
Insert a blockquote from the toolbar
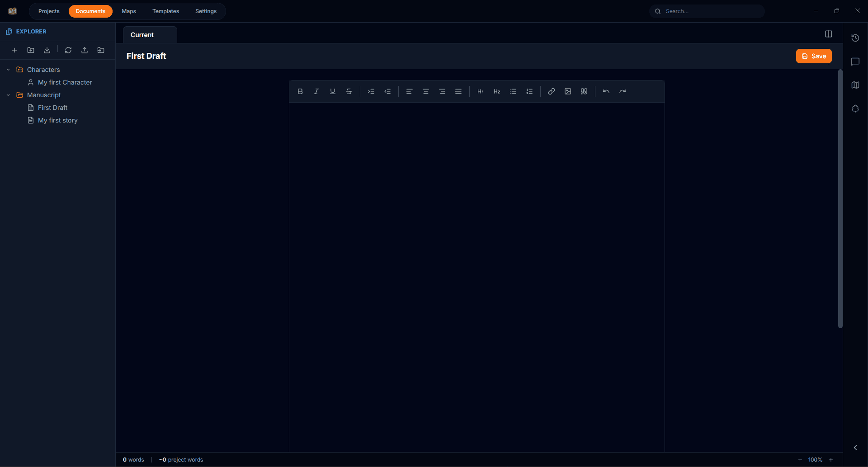584,91
